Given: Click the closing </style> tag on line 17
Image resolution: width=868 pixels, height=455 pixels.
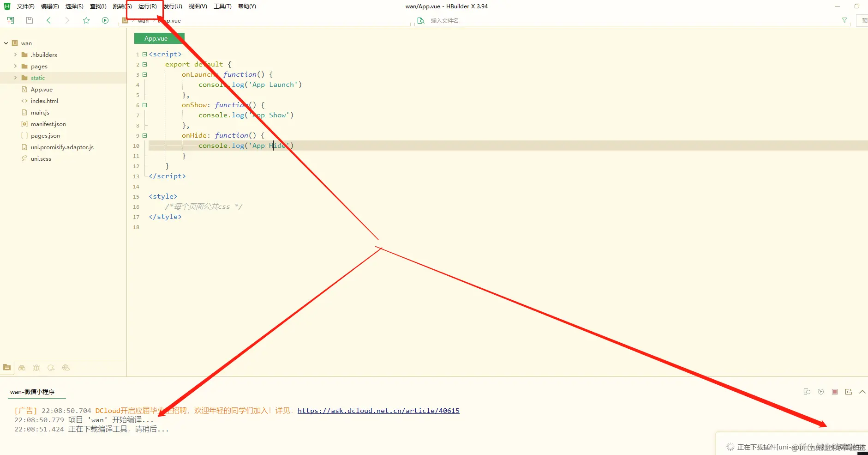Looking at the screenshot, I should [x=165, y=217].
